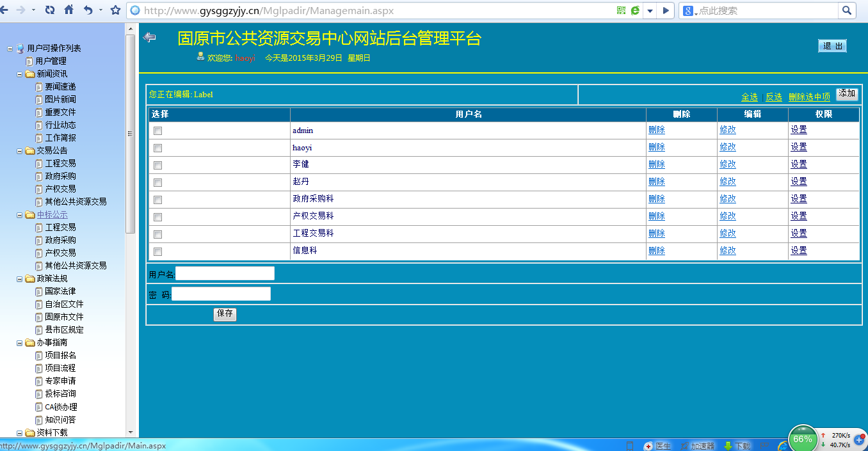Select the checkbox in 李健 row
The width and height of the screenshot is (868, 451).
(158, 165)
